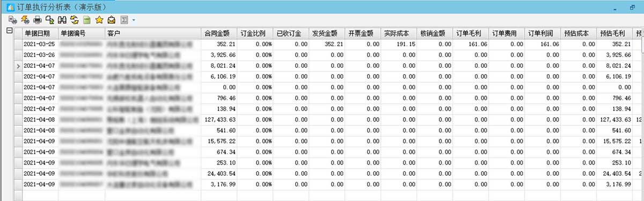This screenshot has height=201, width=644.
Task: Select the date cell 2021-03-26
Action: point(40,55)
